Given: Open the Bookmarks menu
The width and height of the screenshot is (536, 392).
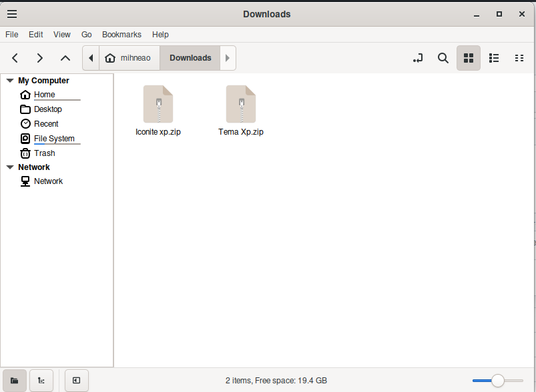Looking at the screenshot, I should pyautogui.click(x=121, y=35).
